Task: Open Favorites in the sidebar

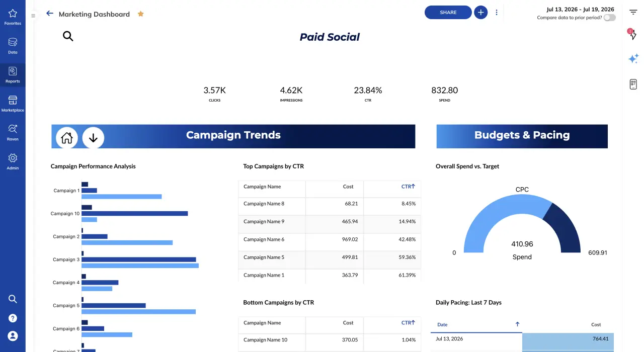Action: [13, 17]
